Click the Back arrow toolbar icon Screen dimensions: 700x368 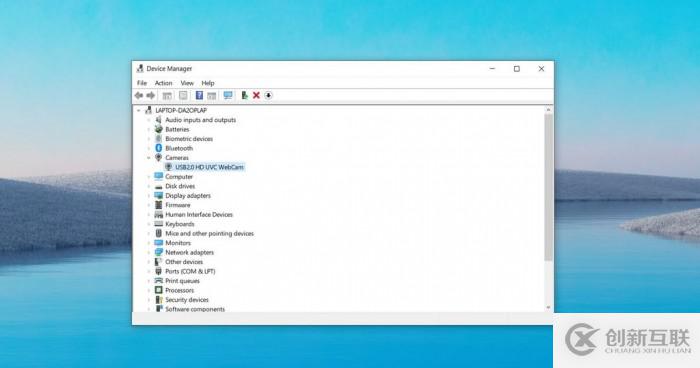click(x=139, y=96)
